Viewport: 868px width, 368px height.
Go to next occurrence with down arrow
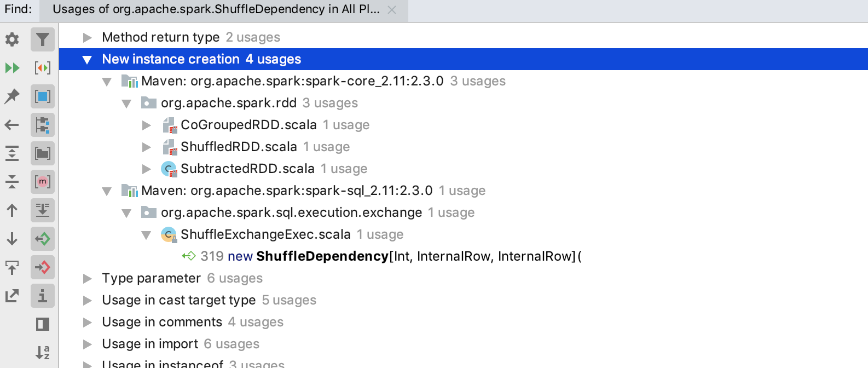pos(12,239)
